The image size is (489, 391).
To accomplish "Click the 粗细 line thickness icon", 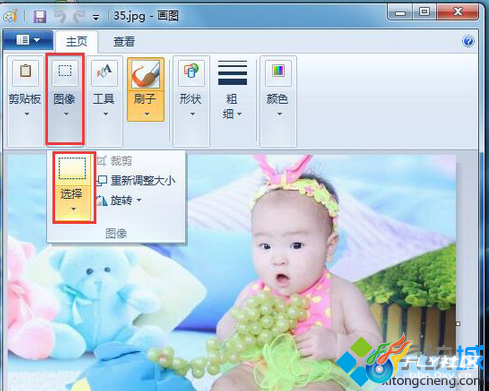I will (232, 73).
